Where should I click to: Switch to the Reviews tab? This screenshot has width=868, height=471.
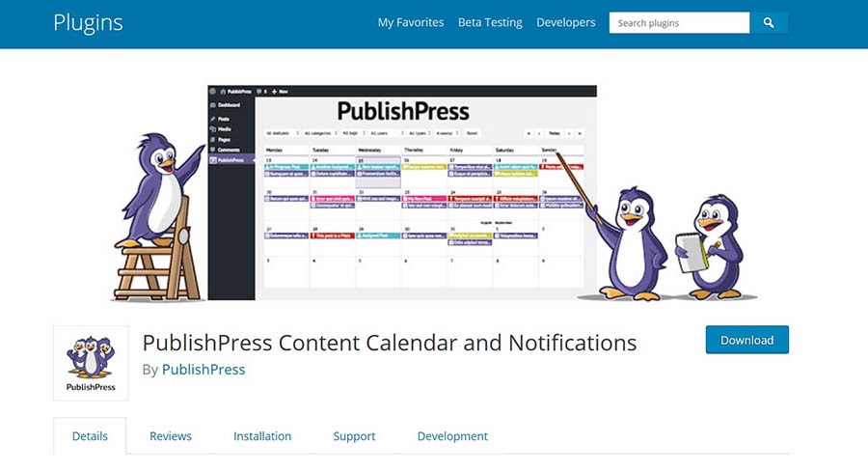click(171, 436)
